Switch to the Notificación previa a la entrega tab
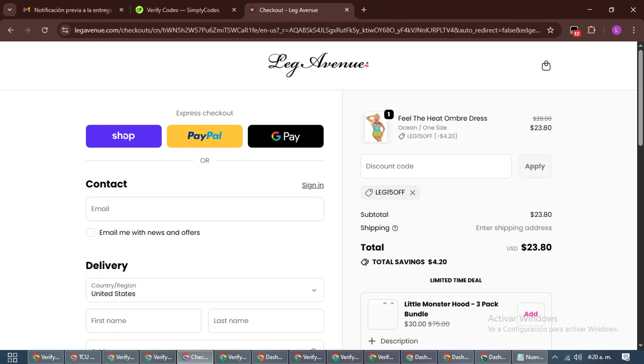Image resolution: width=644 pixels, height=364 pixels. pos(73,10)
